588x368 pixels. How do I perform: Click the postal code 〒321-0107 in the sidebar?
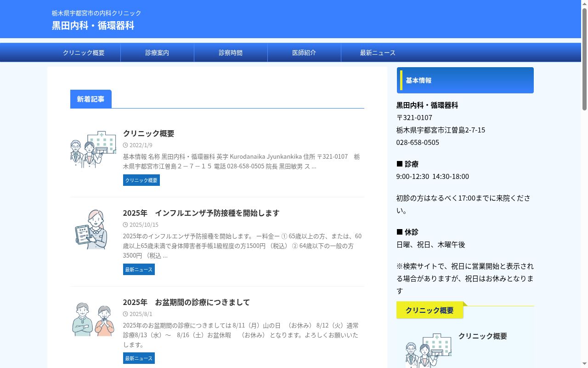(x=414, y=118)
